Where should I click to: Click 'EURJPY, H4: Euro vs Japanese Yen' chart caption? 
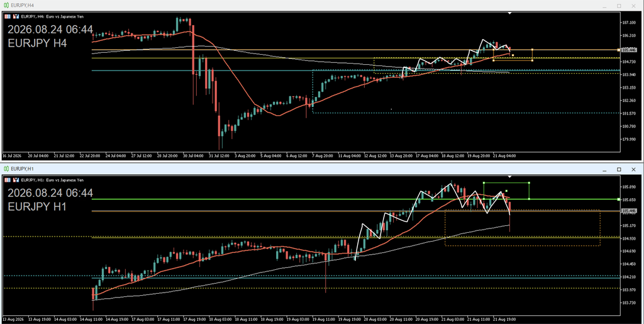point(52,16)
